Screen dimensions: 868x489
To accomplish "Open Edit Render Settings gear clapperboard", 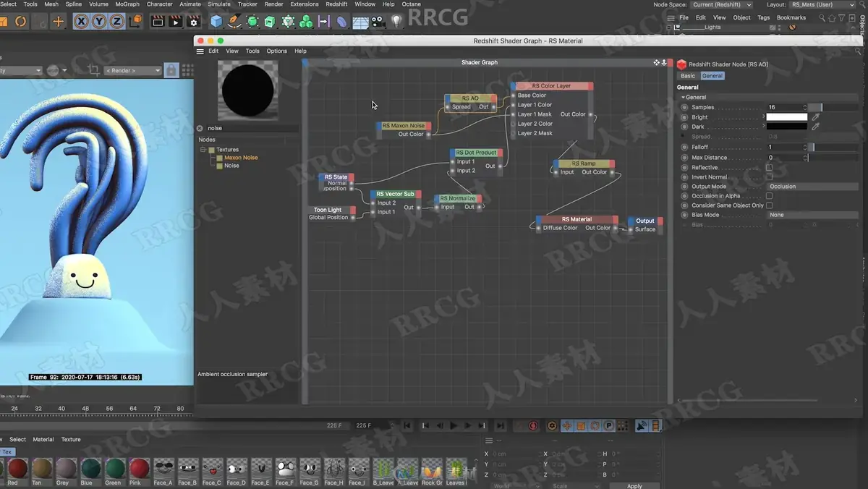I will pos(193,22).
